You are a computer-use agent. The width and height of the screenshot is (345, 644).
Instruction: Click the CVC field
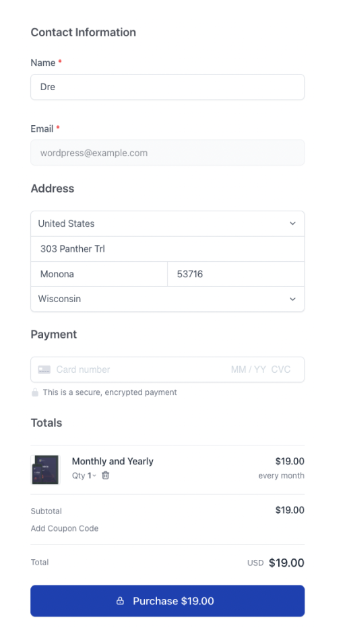pyautogui.click(x=281, y=369)
